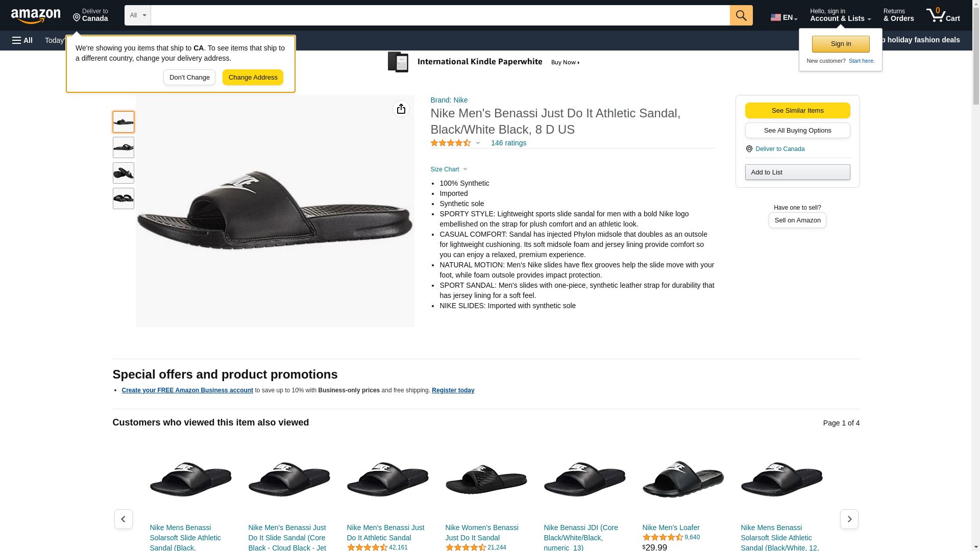Viewport: 980px width, 551px height.
Task: Click the Don't Change button
Action: click(189, 78)
